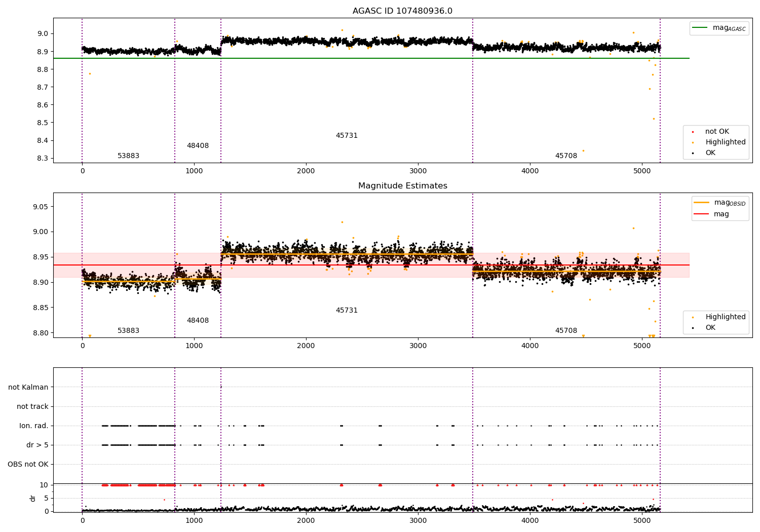Click the 10 tick on the dr axis
760x532 pixels.
click(44, 485)
